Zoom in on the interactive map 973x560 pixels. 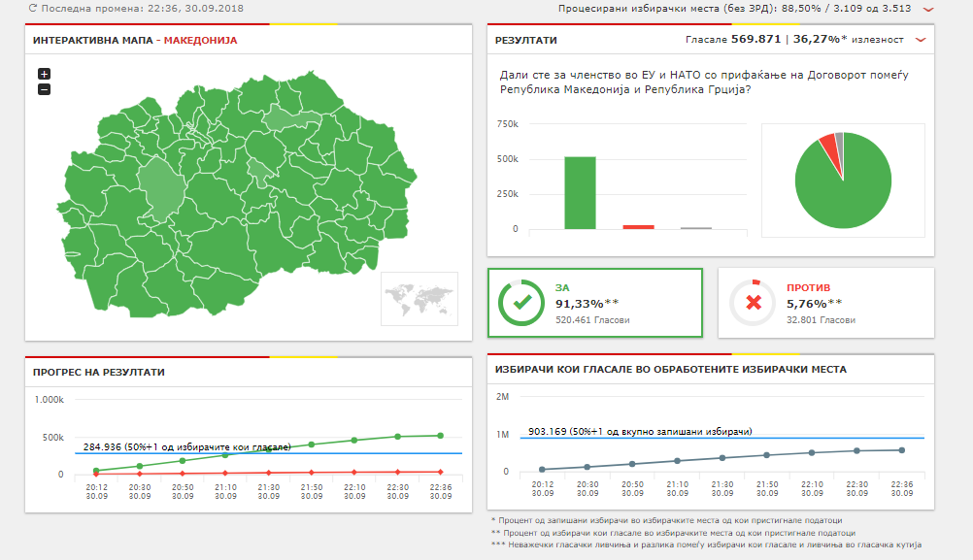tap(44, 74)
